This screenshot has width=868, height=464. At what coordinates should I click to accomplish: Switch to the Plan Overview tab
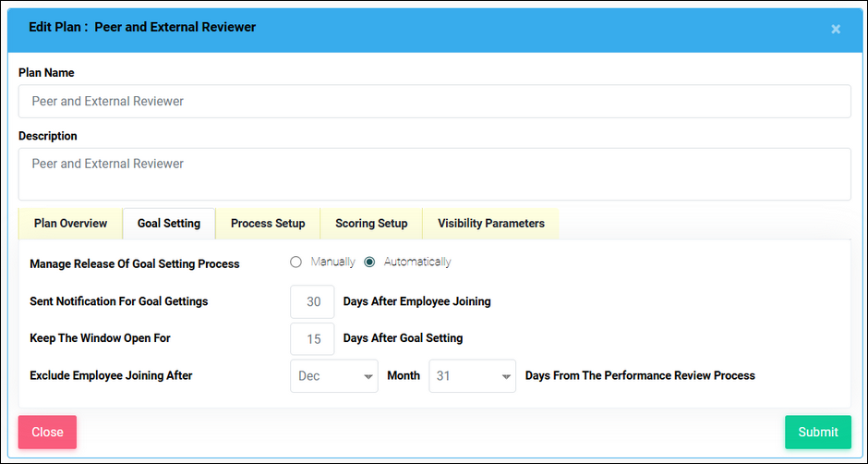[x=70, y=224]
